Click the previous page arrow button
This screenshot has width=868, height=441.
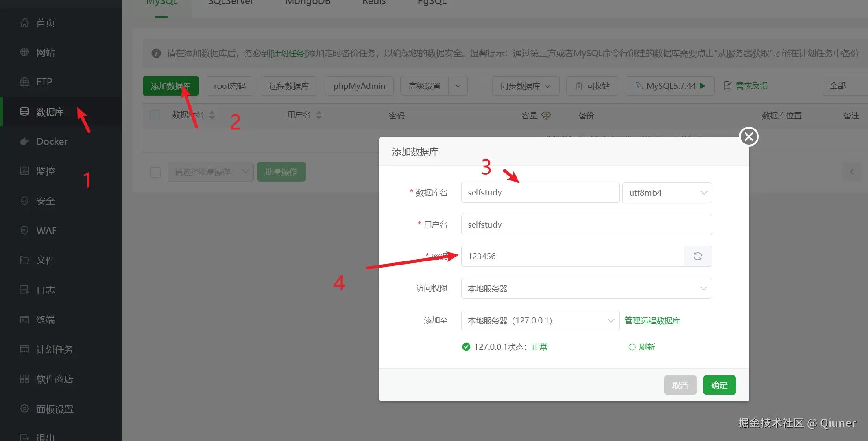852,172
